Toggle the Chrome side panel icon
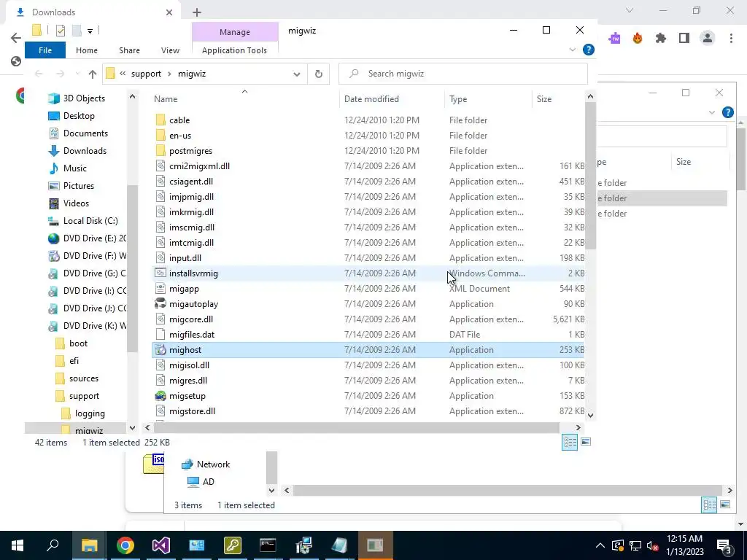747x560 pixels. pyautogui.click(x=684, y=38)
